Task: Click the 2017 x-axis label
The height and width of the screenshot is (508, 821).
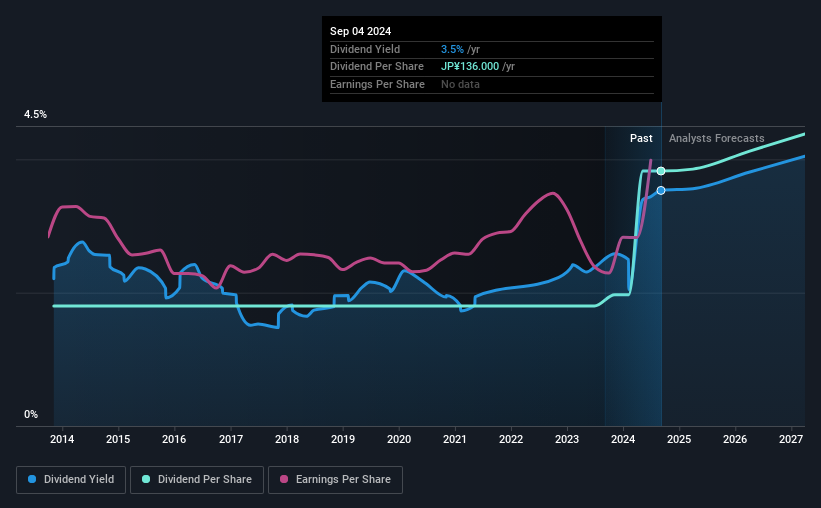Action: click(x=230, y=439)
